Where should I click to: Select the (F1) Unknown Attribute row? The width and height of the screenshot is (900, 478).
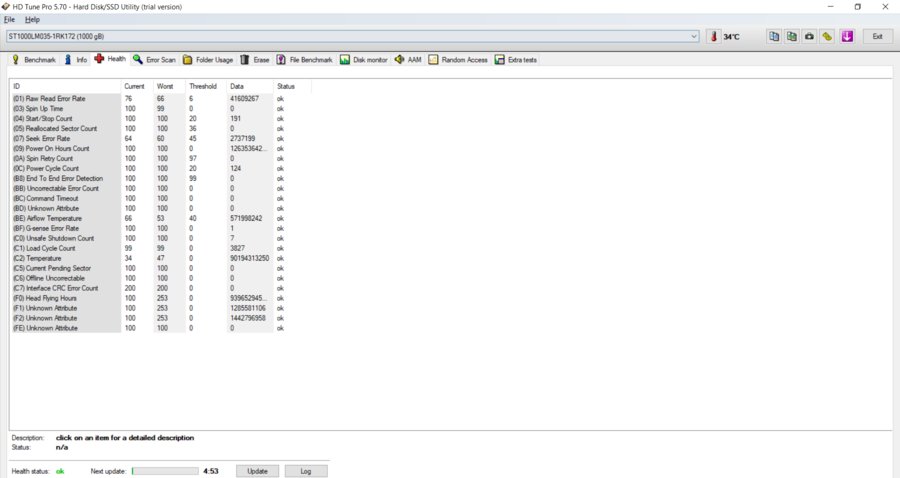point(161,308)
